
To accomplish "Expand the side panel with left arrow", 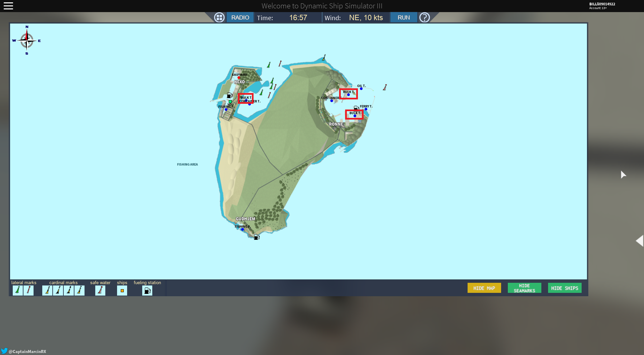I will coord(639,241).
